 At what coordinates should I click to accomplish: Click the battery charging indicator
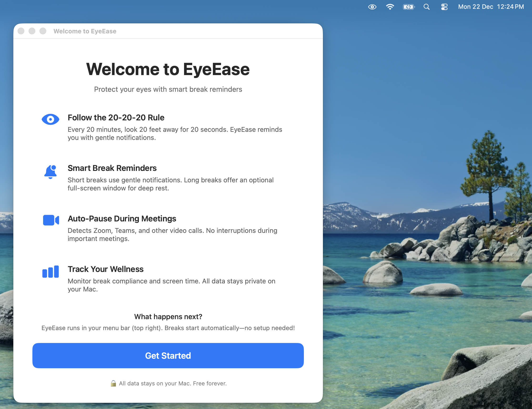408,7
